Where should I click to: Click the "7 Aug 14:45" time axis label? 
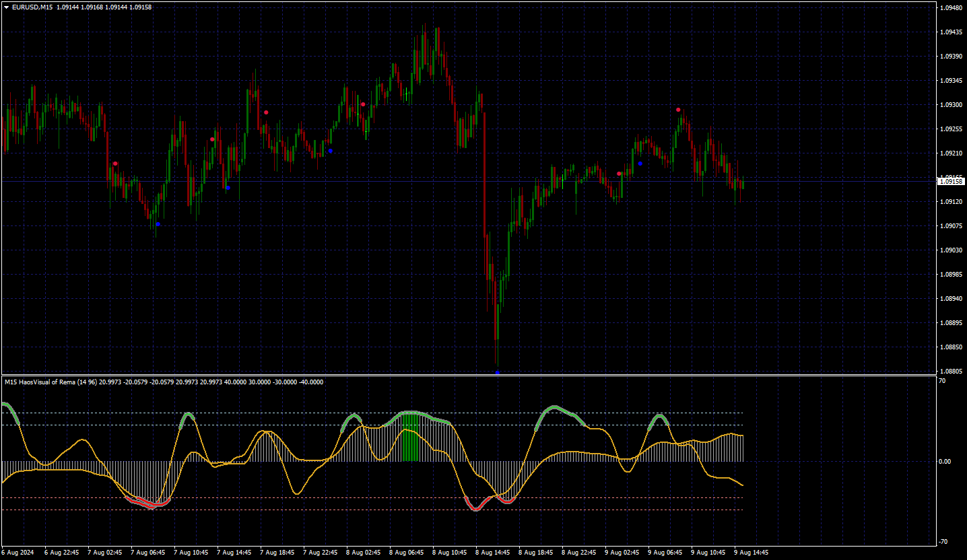tap(234, 553)
